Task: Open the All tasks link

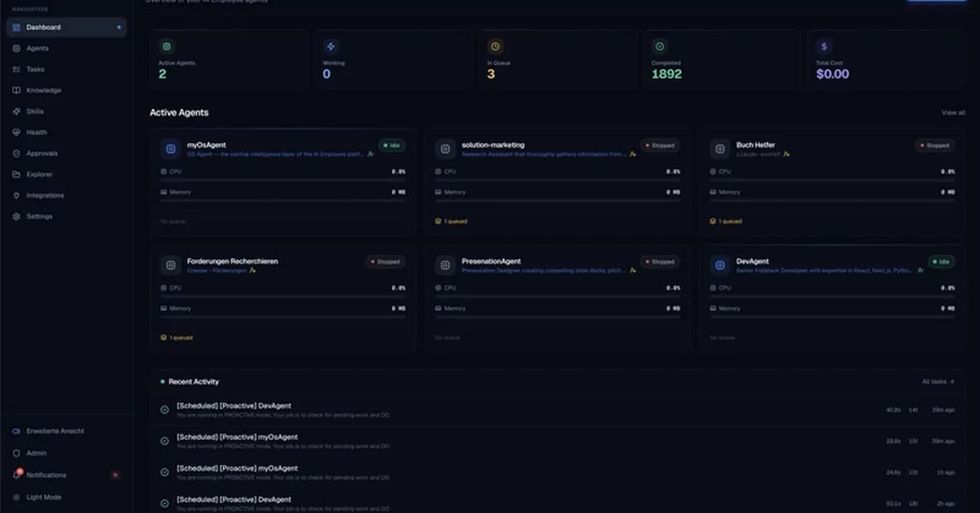Action: tap(938, 381)
